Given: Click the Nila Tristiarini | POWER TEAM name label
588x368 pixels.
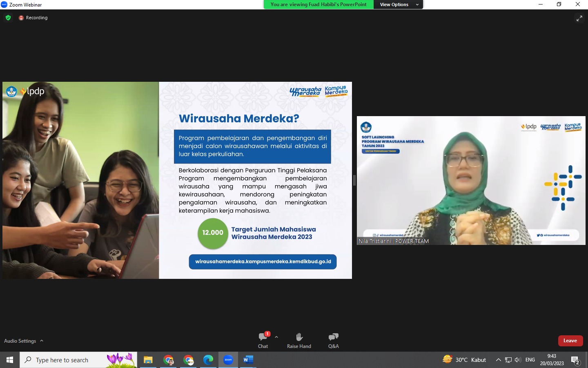Looking at the screenshot, I should 394,241.
